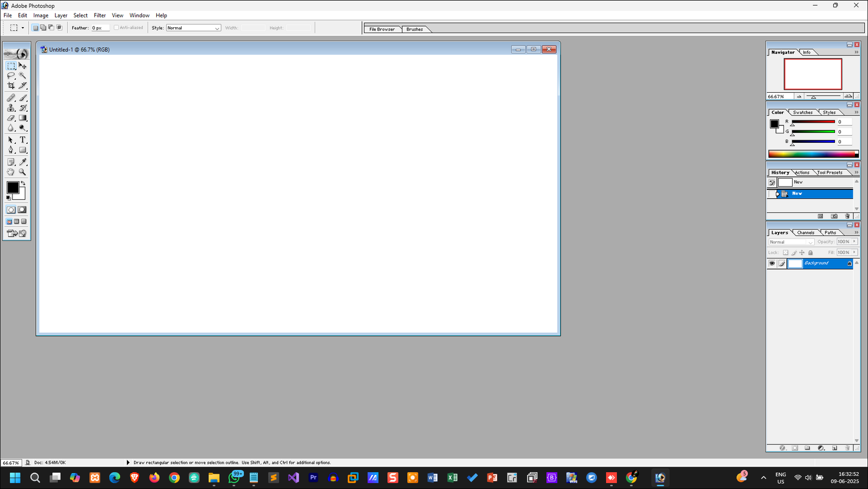This screenshot has height=489, width=868.
Task: Switch to the Channels tab
Action: [806, 232]
